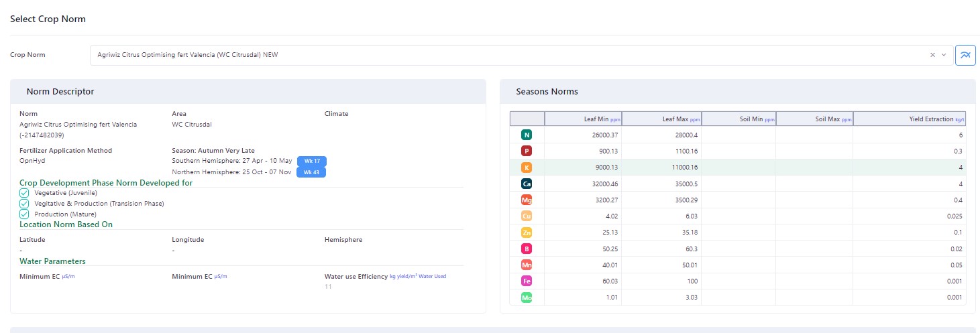Click the WC Citrusdal area value
The height and width of the screenshot is (333, 980).
192,124
